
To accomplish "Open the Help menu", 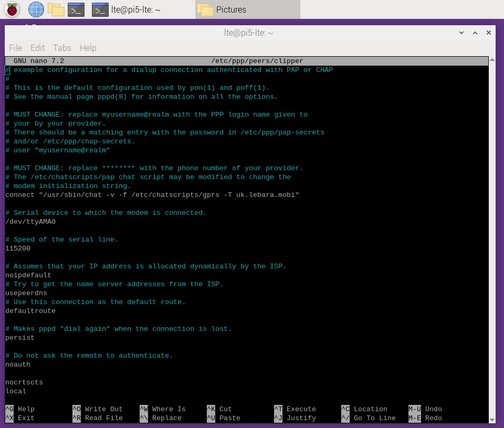I will pos(88,48).
